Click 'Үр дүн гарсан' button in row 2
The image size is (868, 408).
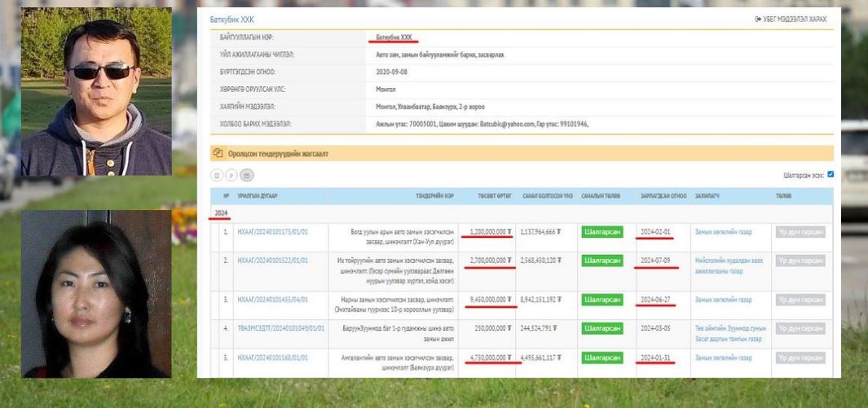800,261
